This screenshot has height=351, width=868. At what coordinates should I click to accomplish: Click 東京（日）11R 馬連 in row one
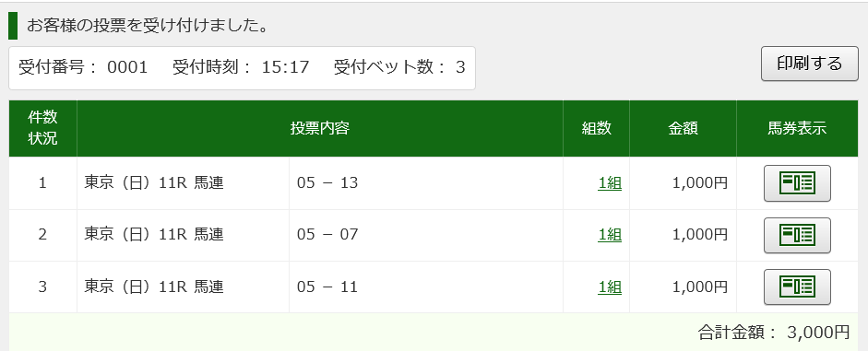(154, 183)
